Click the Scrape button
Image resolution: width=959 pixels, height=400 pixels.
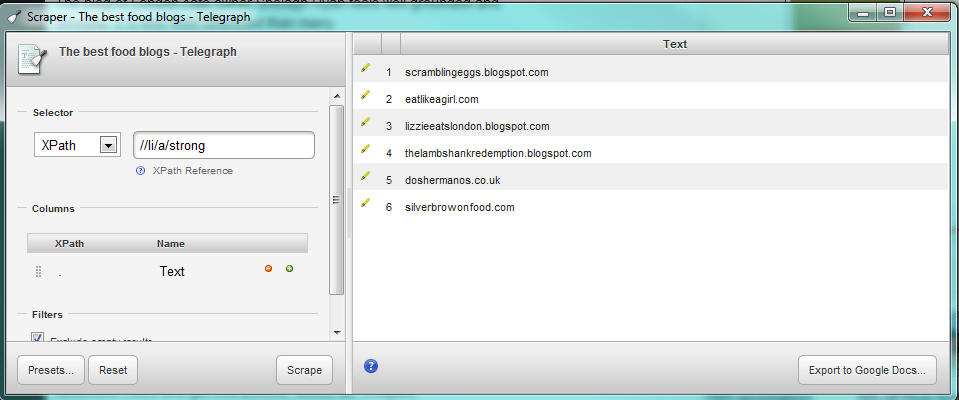305,370
